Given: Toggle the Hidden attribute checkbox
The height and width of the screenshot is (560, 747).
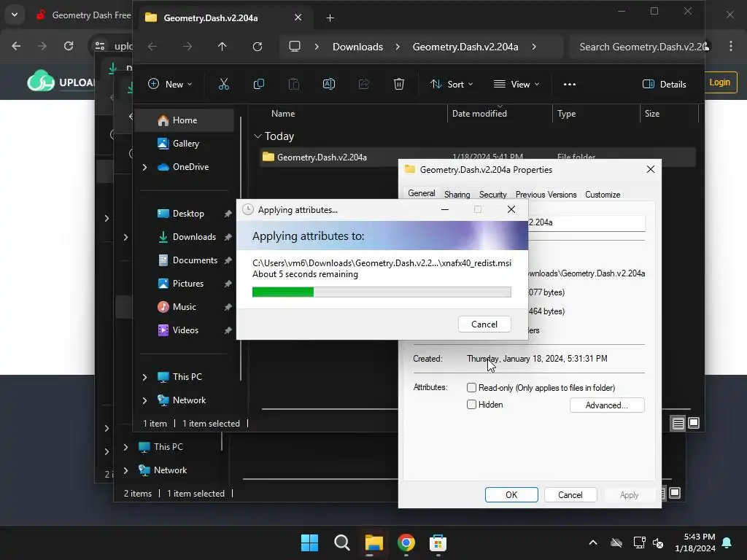Looking at the screenshot, I should click(472, 404).
